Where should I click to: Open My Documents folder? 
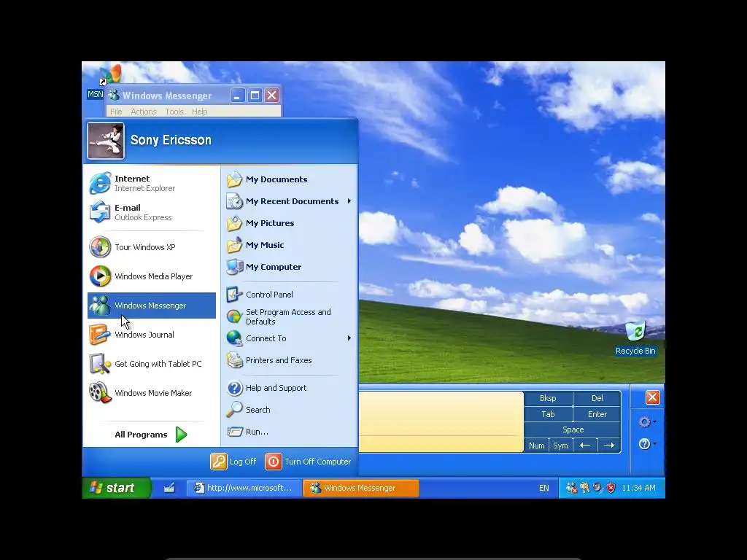point(290,179)
